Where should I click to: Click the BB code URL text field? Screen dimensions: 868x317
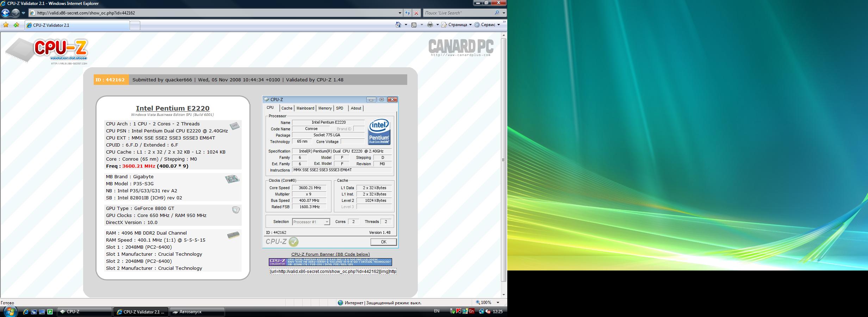[333, 272]
